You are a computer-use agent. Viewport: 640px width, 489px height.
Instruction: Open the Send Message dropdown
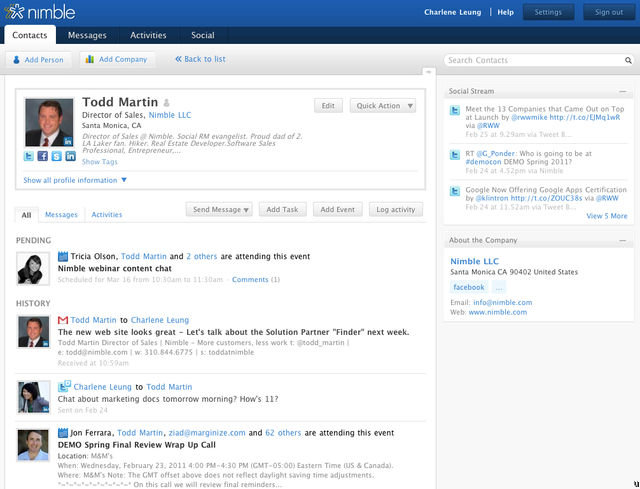pos(219,209)
